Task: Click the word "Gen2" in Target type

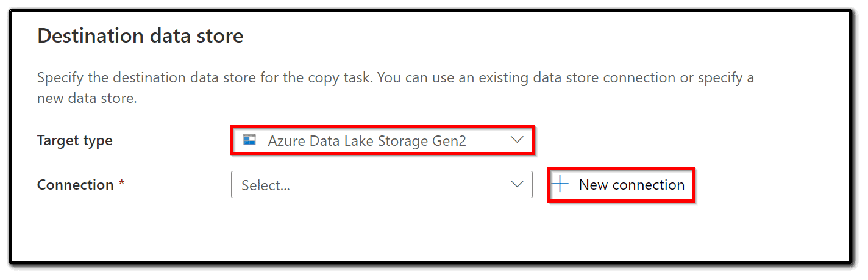Action: point(450,141)
